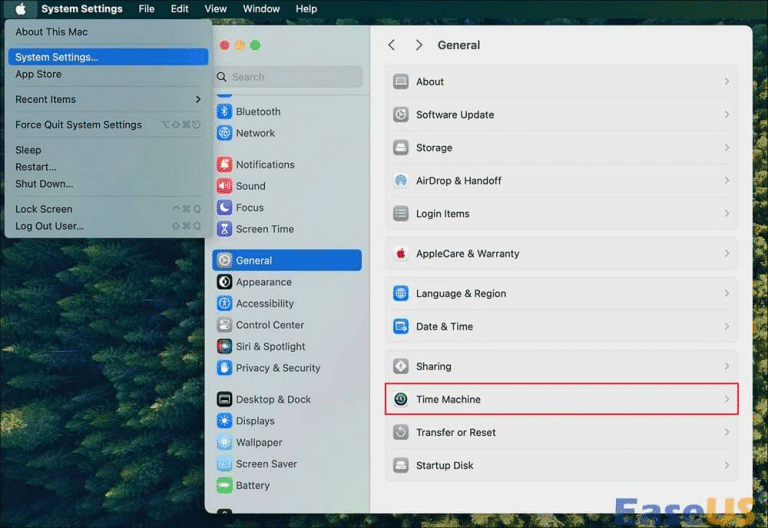Click the Displays sun icon
This screenshot has height=528, width=768.
tap(224, 421)
